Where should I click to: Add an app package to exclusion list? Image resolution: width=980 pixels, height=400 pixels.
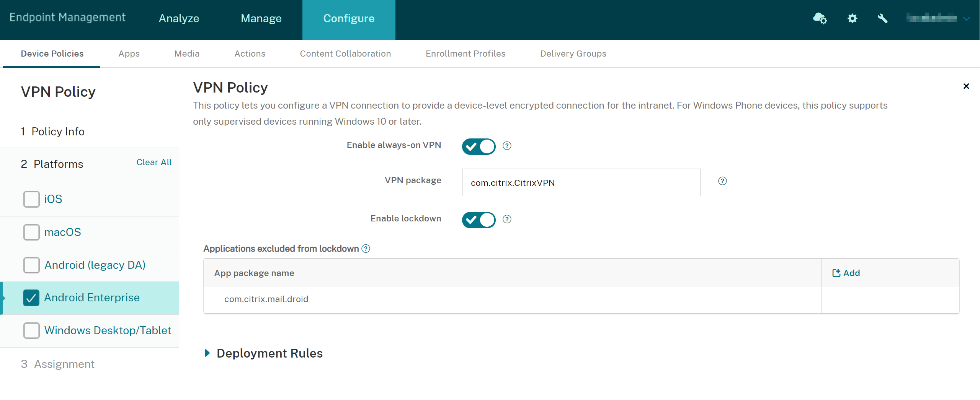point(846,273)
